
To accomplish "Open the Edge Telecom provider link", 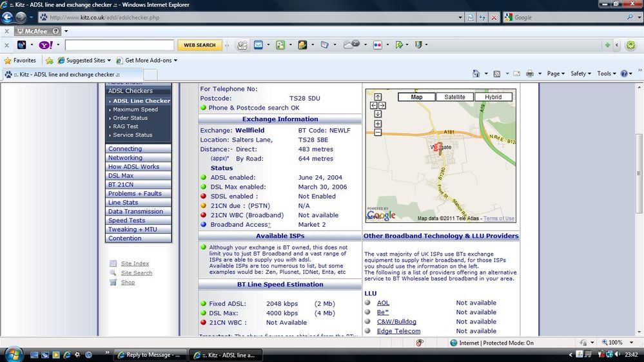I will [398, 331].
